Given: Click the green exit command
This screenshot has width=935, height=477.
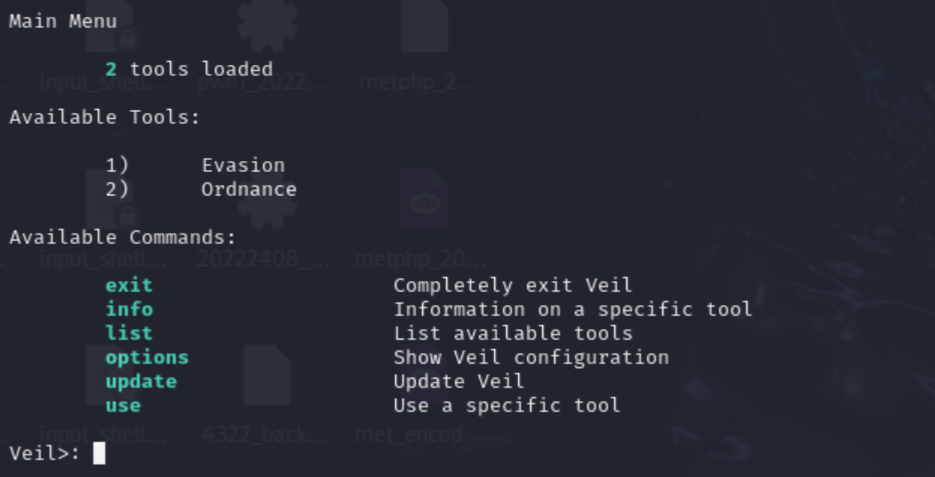Looking at the screenshot, I should point(129,285).
